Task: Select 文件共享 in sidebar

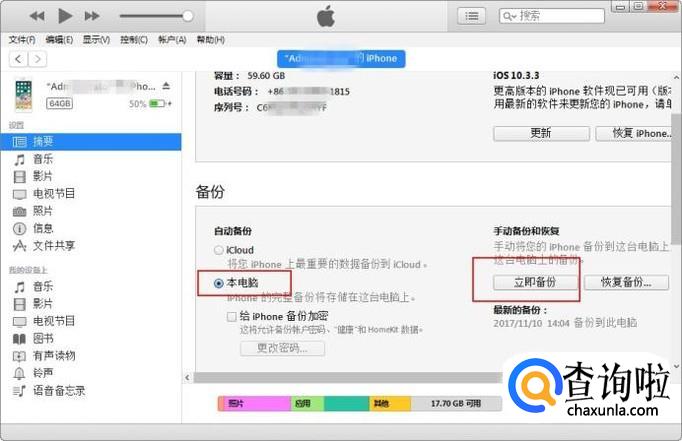Action: [x=54, y=246]
